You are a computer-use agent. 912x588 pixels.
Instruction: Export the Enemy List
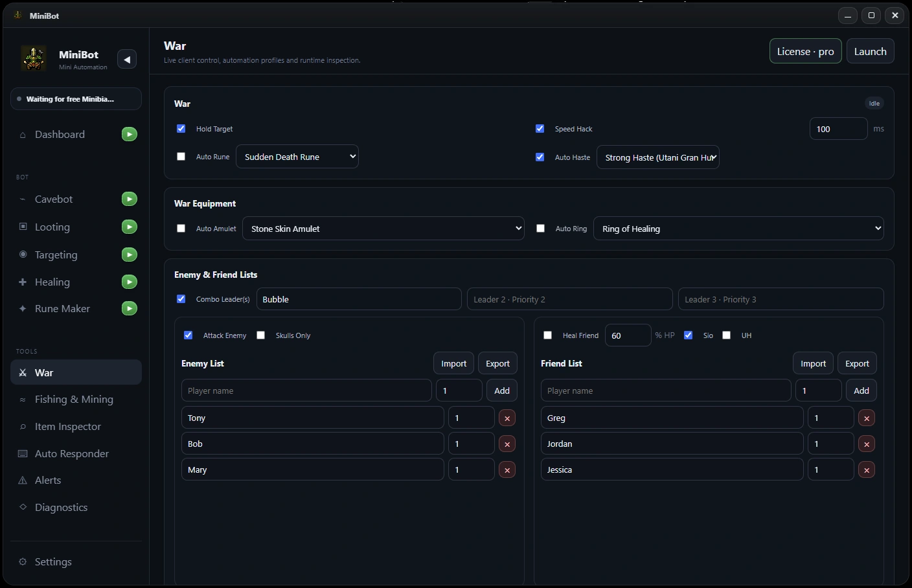498,364
